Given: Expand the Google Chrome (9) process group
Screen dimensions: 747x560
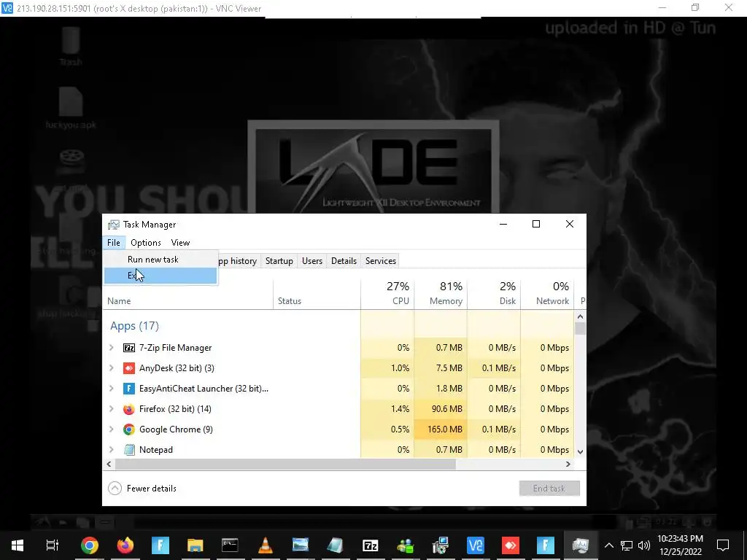Looking at the screenshot, I should (112, 429).
